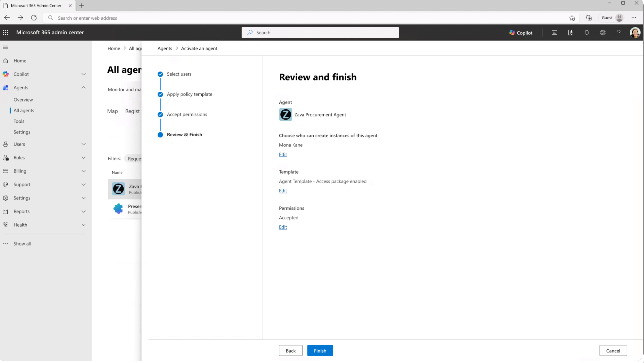Go to the Accept permissions step
This screenshot has width=644, height=363.
click(187, 114)
